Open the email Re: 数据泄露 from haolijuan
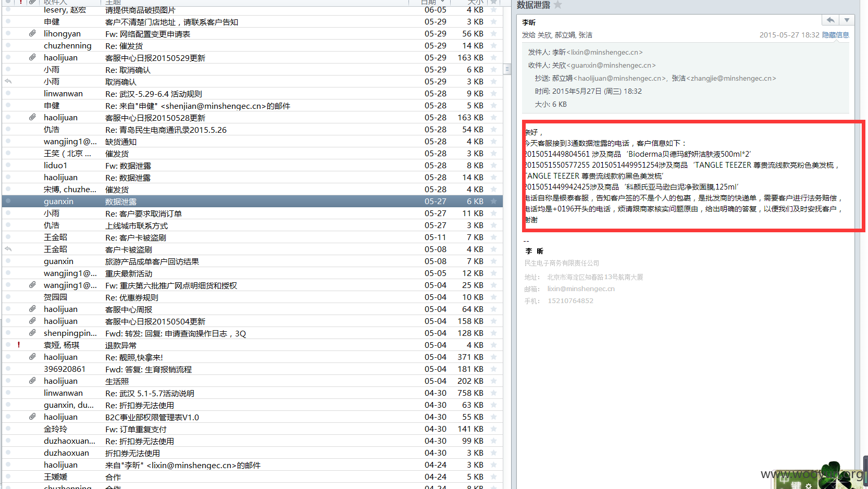Screen dimensions: 868x489 tap(252, 178)
